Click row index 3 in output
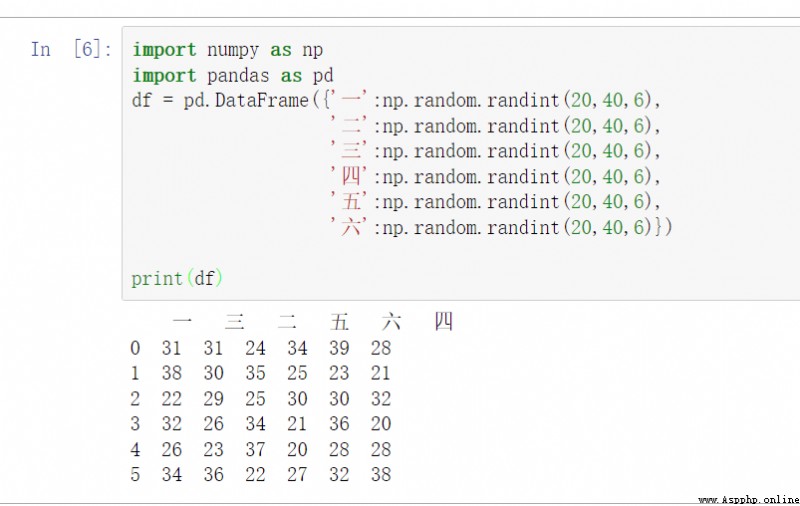Screen dimensions: 800x506 coord(135,424)
